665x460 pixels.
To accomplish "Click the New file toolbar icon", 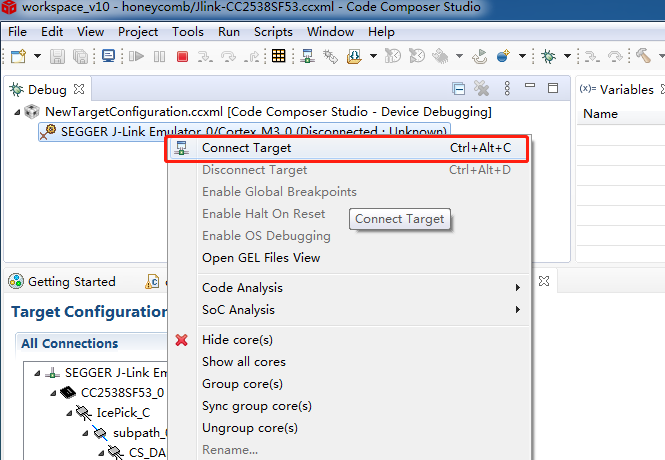I will pos(18,56).
